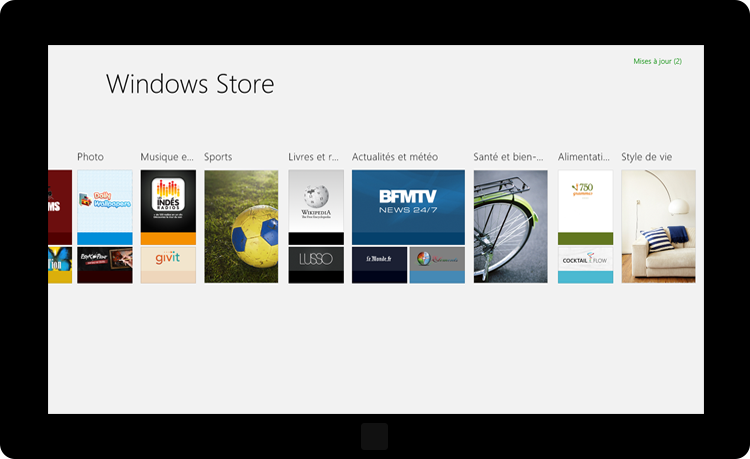This screenshot has height=459, width=750.
Task: Open the Style de vie category heading
Action: click(647, 157)
